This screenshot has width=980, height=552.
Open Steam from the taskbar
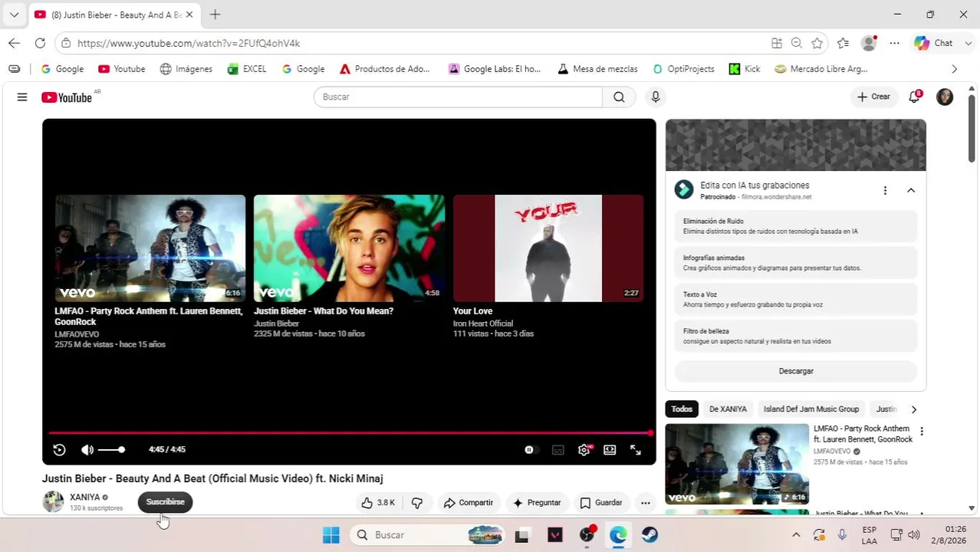649,535
